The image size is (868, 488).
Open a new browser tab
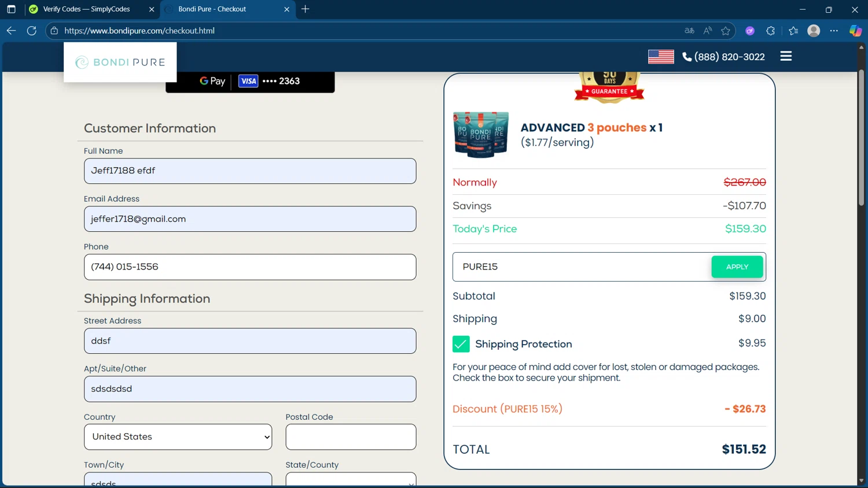pos(306,9)
